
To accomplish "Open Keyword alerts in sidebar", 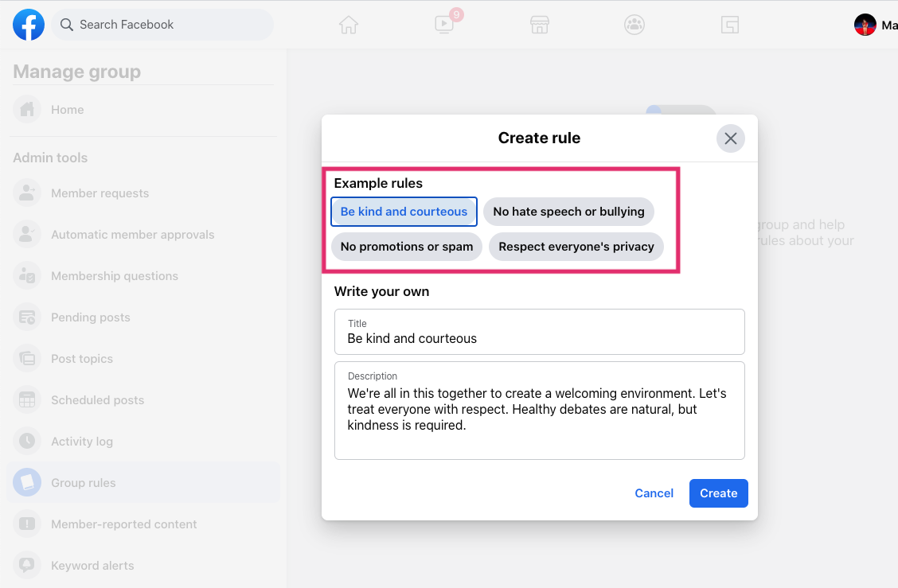I will pos(143,565).
